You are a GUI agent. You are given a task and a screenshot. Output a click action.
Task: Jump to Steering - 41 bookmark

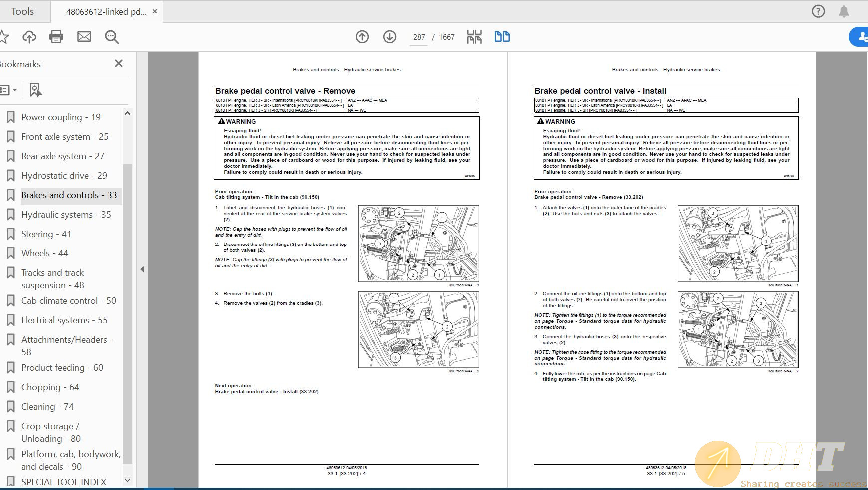[x=46, y=234]
